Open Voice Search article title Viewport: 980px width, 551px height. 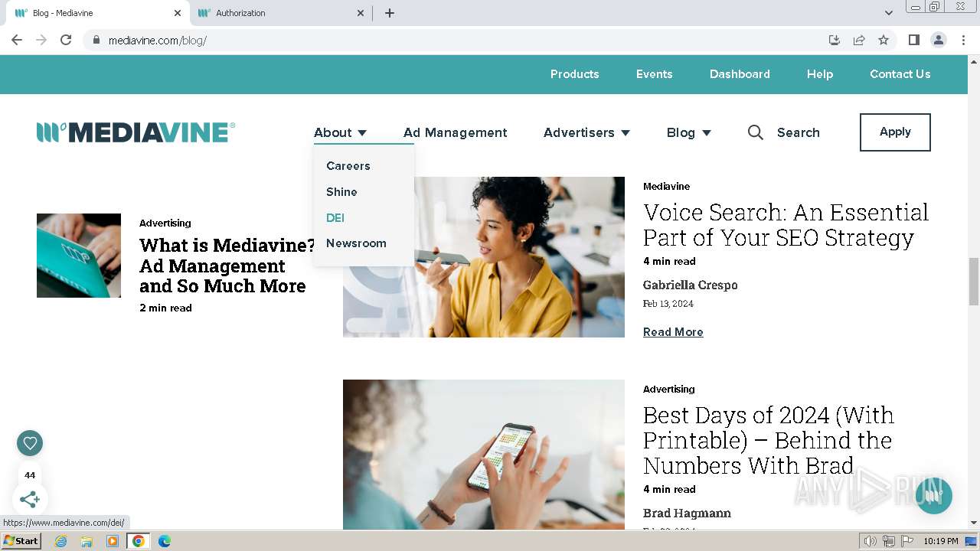[786, 225]
